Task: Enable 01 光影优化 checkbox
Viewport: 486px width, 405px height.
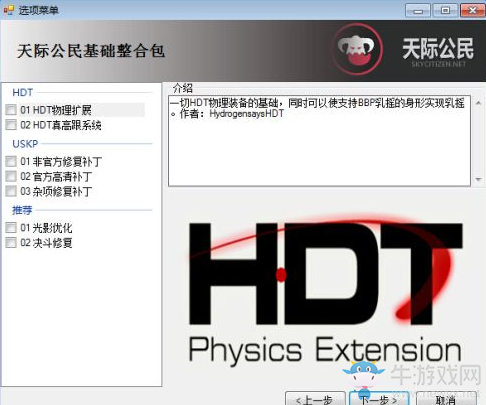Action: pyautogui.click(x=11, y=228)
